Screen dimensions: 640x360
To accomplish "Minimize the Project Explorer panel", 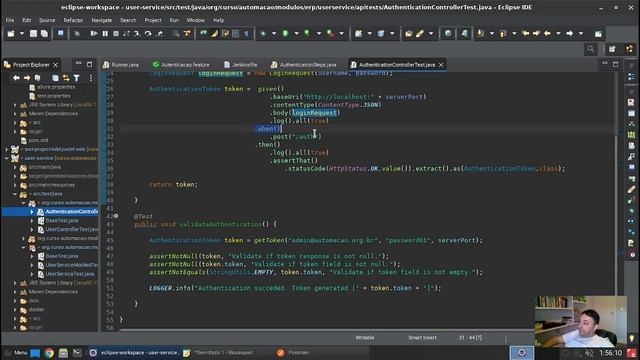I will pos(78,64).
